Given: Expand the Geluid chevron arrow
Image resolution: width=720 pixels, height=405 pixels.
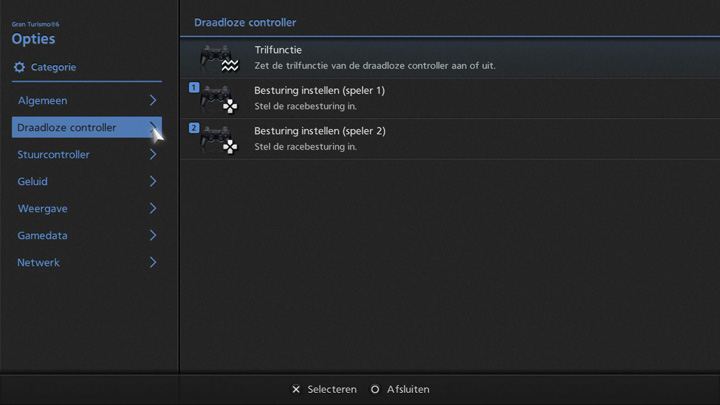Looking at the screenshot, I should [153, 182].
